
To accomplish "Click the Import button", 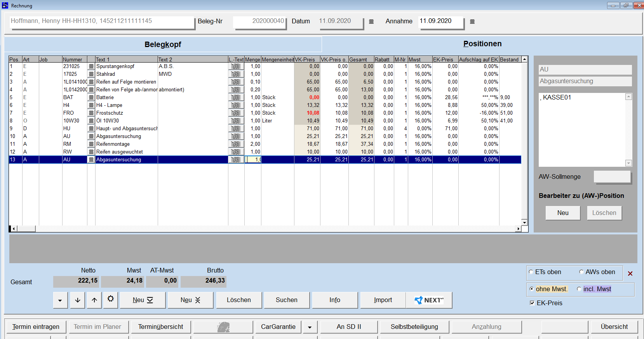I will 383,300.
